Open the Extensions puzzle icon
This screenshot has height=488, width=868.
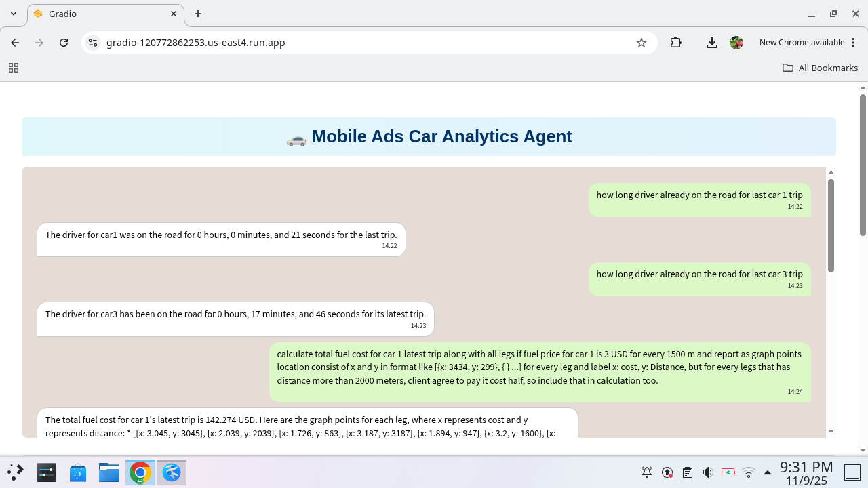tap(675, 42)
